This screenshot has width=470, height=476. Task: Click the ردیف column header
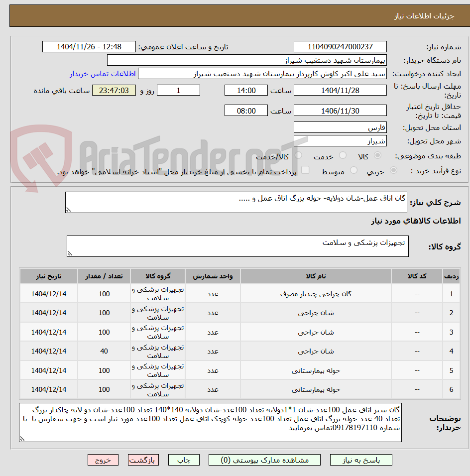point(451,276)
